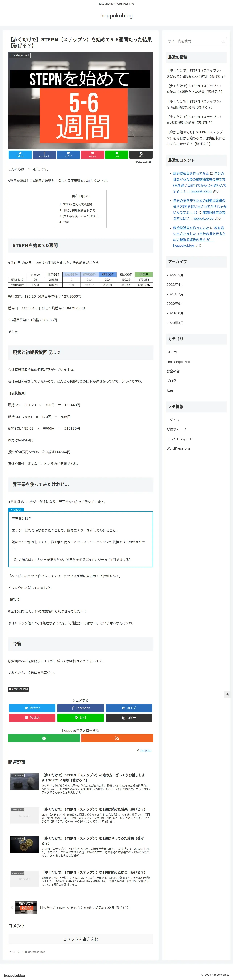The width and height of the screenshot is (233, 980).
Task: Share via top small Hatebu button
Action: (x=68, y=154)
